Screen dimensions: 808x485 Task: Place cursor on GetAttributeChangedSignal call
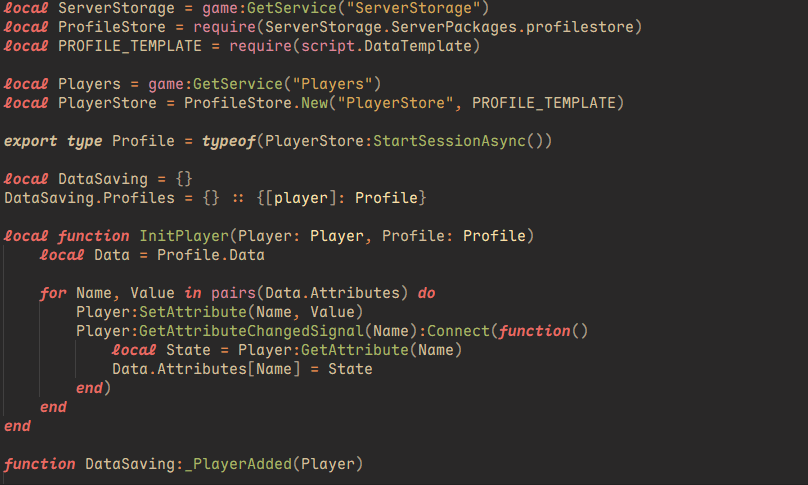click(251, 331)
